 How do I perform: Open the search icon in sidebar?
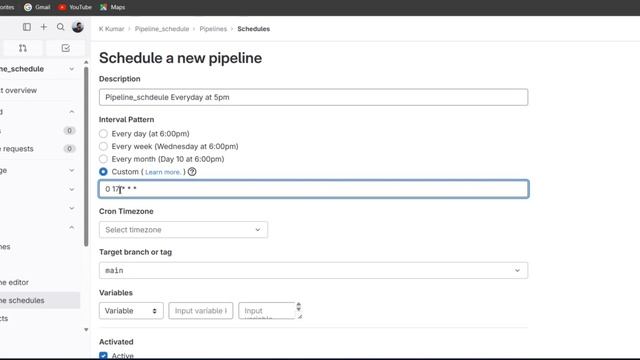point(60,27)
